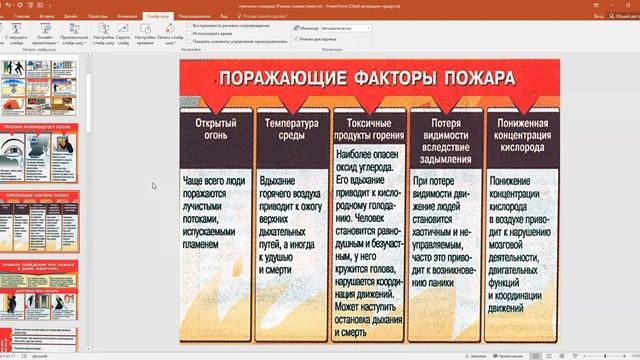Click 'Открытый огонь' column heading on slide

point(216,129)
